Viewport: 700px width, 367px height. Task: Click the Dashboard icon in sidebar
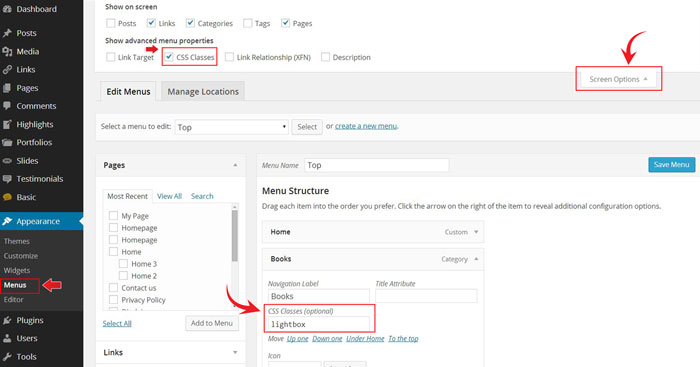tap(7, 9)
